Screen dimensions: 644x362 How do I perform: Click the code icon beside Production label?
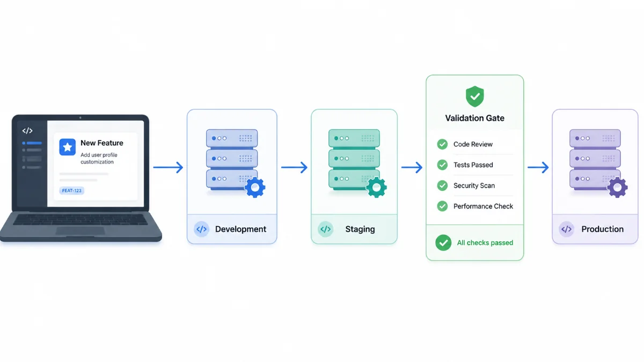click(x=566, y=229)
